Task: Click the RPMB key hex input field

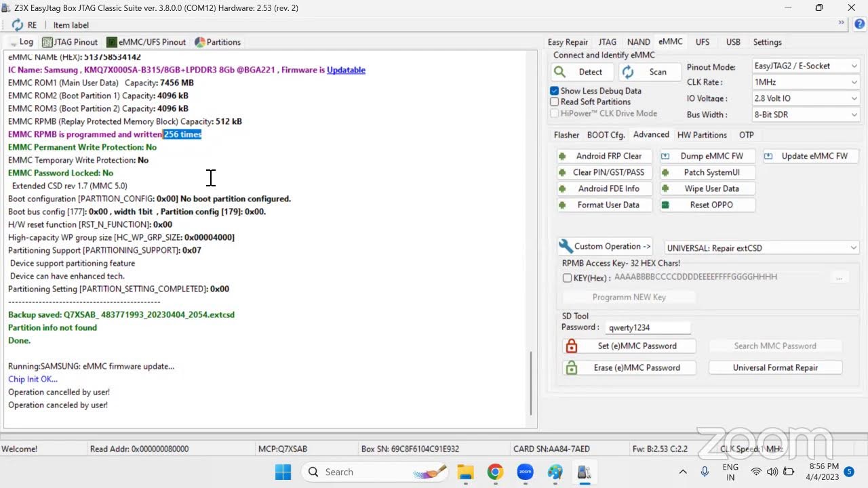Action: [721, 277]
